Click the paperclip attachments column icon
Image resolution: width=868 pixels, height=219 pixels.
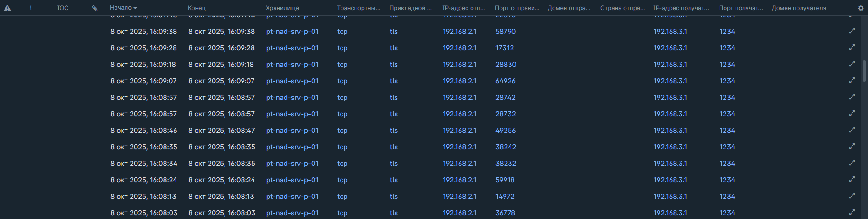[94, 8]
